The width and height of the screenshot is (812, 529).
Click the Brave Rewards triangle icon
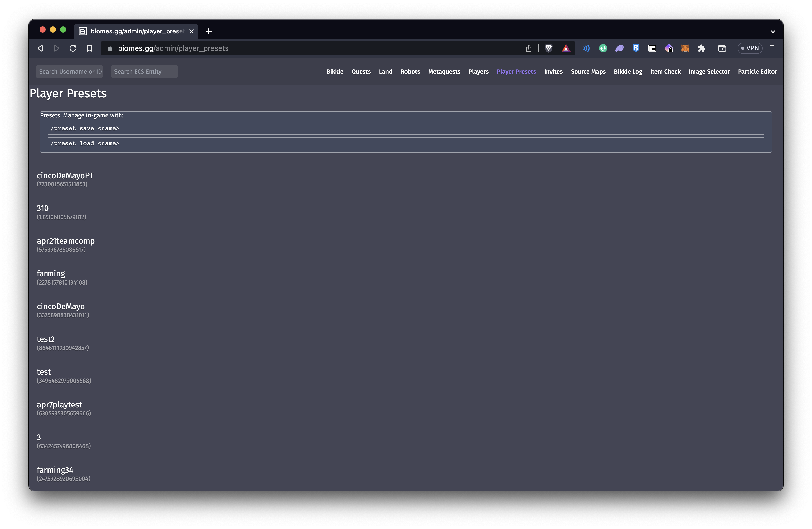click(x=566, y=48)
